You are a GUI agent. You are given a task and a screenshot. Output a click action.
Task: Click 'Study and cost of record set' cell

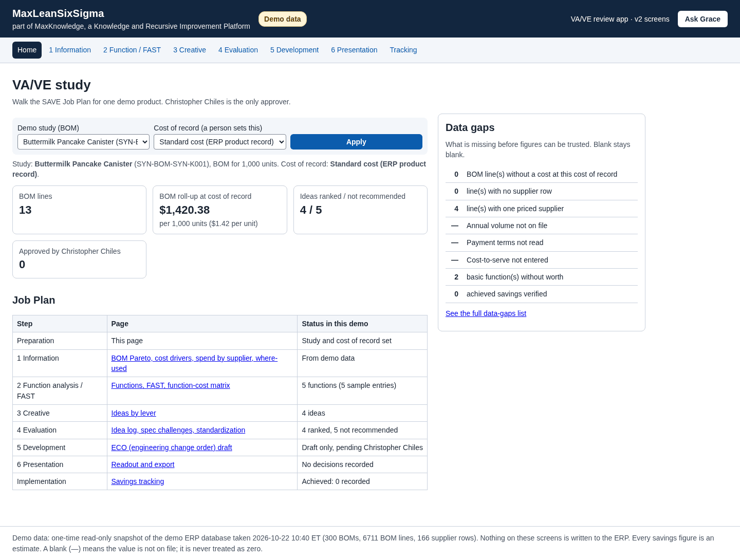pos(362,341)
